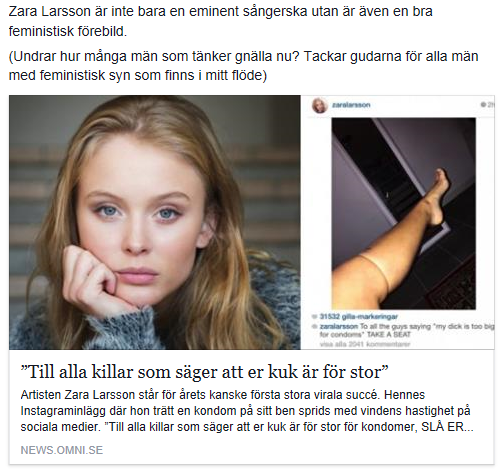
Task: Click the white Instagram header bar area
Action: coord(398,106)
